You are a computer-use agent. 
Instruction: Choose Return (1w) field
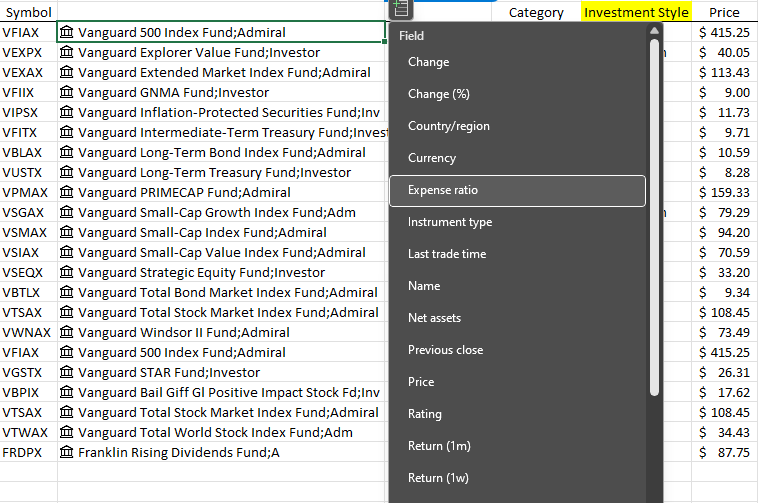517,478
